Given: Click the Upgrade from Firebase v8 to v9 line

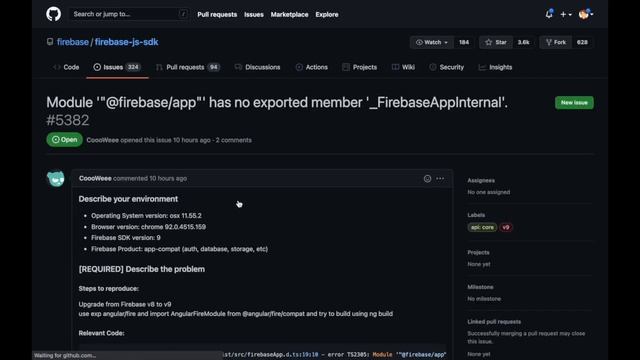Looking at the screenshot, I should click(125, 304).
